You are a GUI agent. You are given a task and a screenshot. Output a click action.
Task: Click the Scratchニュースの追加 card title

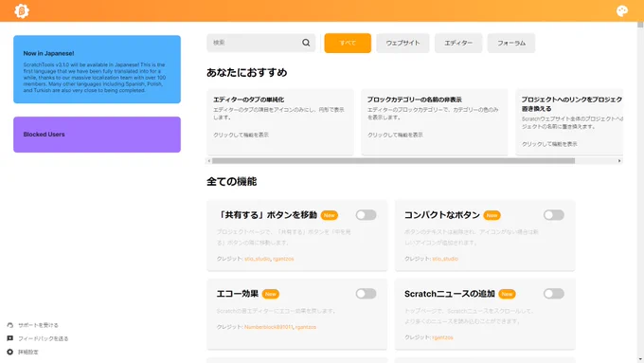[x=450, y=294]
